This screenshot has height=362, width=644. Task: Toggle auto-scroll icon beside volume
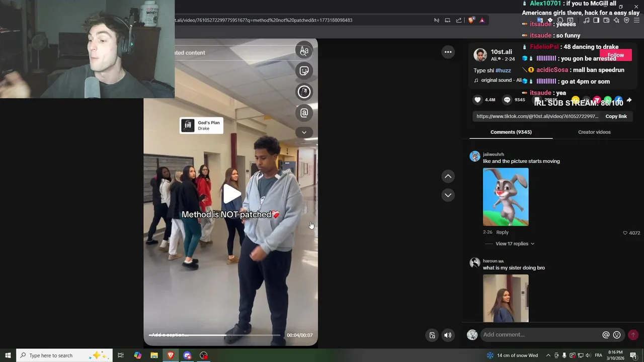pos(432,335)
